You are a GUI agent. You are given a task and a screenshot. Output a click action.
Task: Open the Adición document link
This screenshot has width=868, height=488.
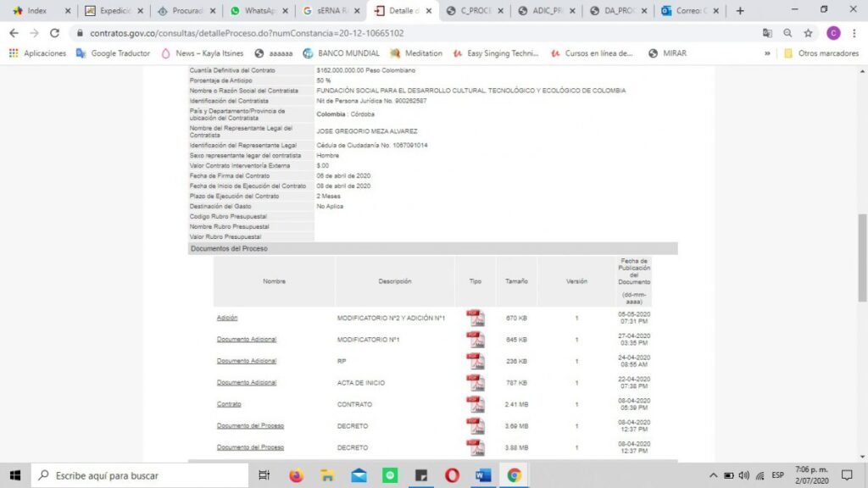coord(227,318)
